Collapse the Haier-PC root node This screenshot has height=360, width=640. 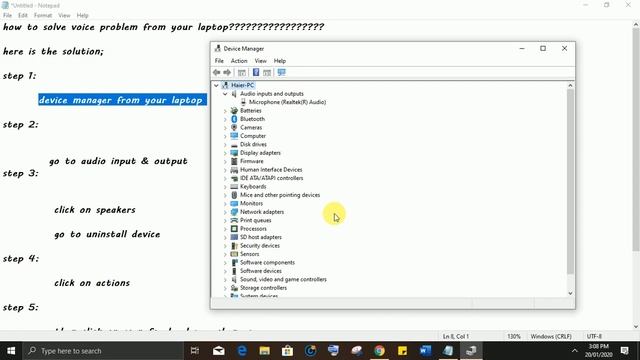coord(216,85)
